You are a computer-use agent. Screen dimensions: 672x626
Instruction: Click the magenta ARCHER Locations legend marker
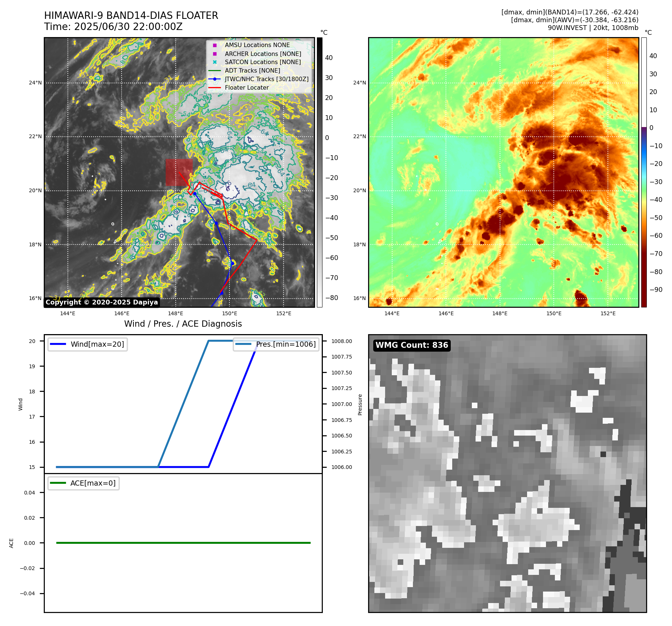[x=215, y=54]
